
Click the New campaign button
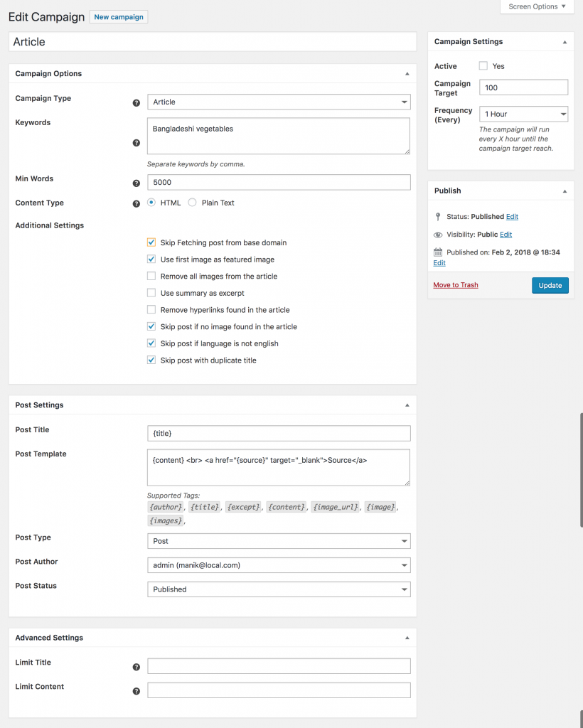119,17
